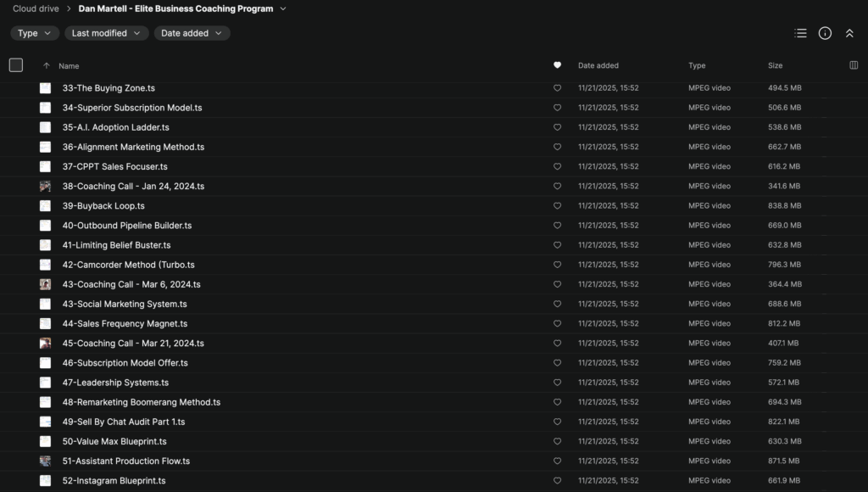
Task: Open 38-Coaching Call - Jan 24, 2024.ts thumbnail
Action: click(45, 187)
